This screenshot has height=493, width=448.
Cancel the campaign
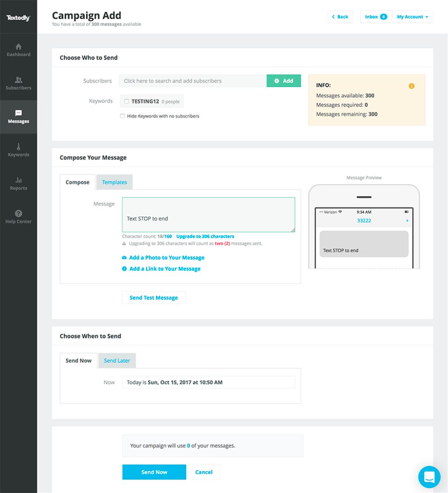point(203,472)
